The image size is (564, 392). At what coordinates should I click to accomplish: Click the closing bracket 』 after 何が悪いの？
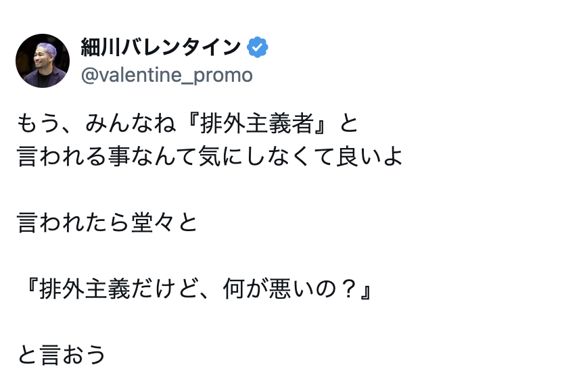pyautogui.click(x=366, y=289)
